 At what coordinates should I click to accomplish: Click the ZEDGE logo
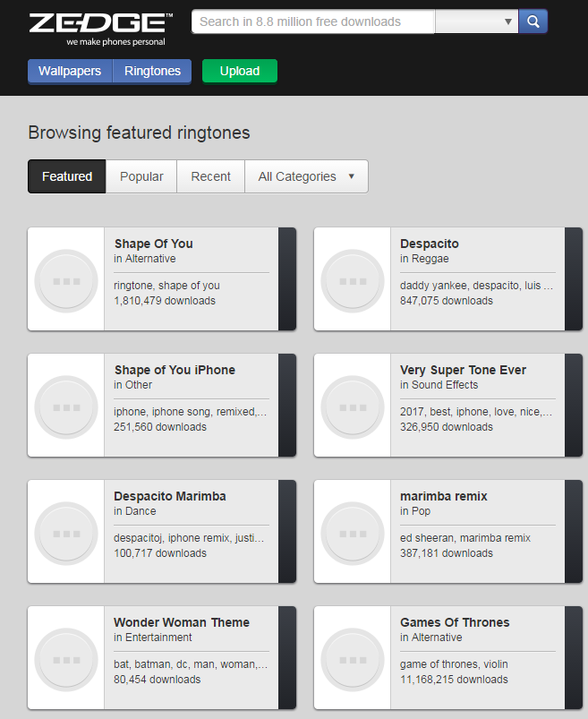[101, 30]
